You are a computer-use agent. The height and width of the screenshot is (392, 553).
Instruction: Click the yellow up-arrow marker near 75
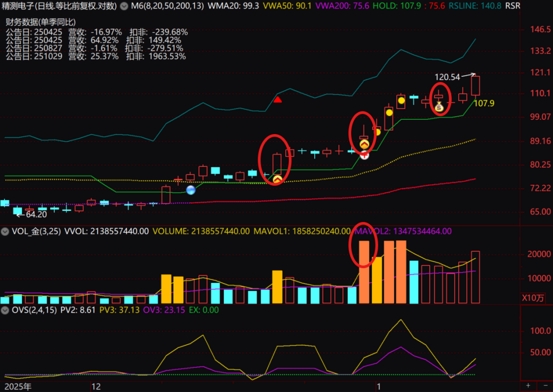277,180
